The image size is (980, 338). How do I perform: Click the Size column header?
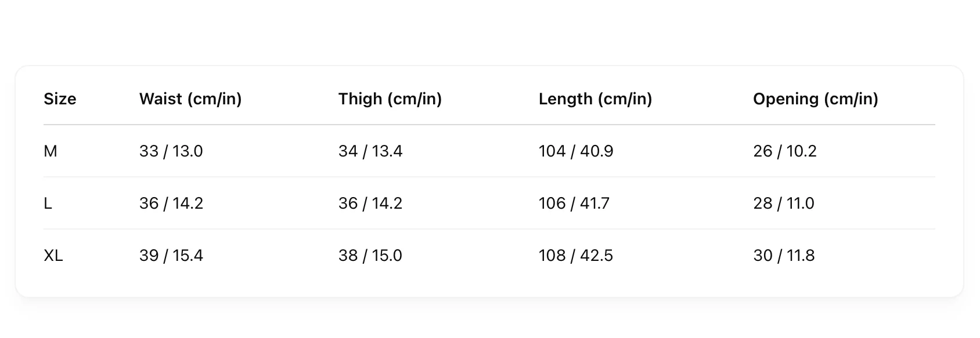point(60,99)
